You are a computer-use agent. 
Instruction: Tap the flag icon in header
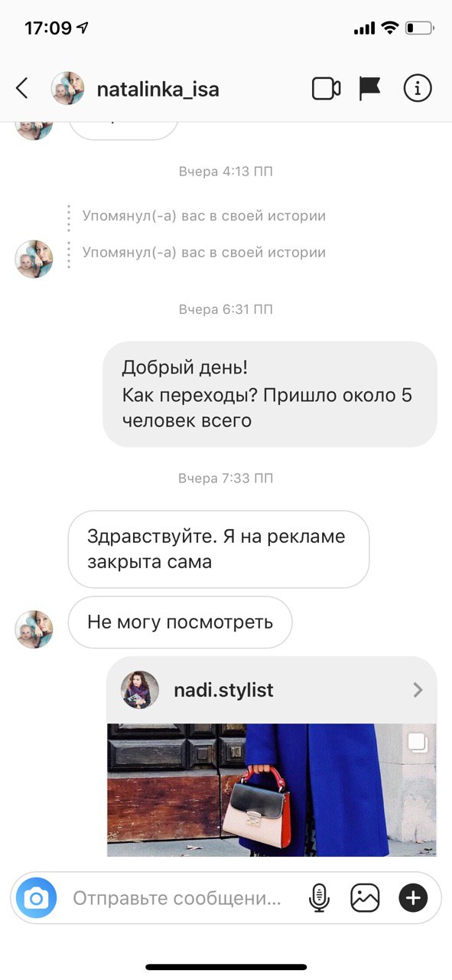point(370,89)
